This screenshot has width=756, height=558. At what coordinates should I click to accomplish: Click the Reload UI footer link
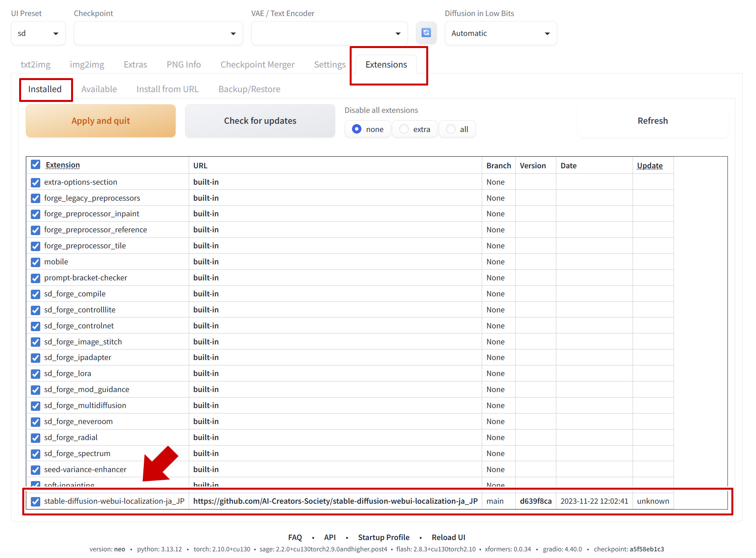(448, 537)
